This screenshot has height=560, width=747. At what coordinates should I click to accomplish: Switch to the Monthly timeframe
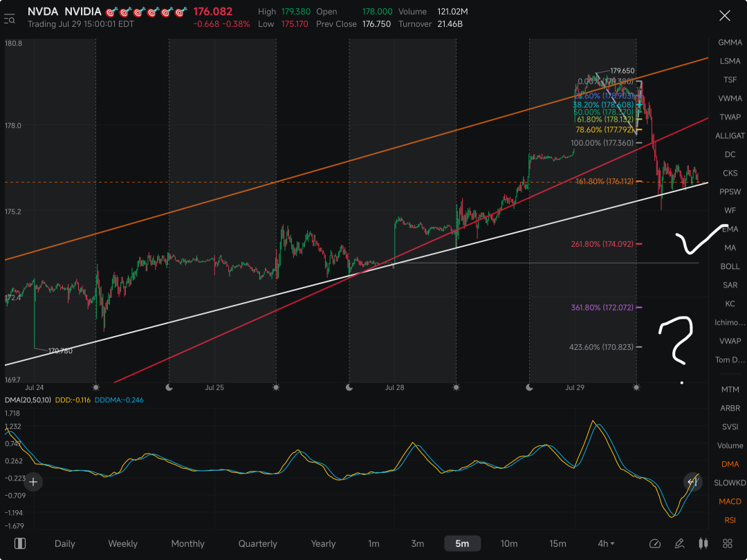click(187, 543)
